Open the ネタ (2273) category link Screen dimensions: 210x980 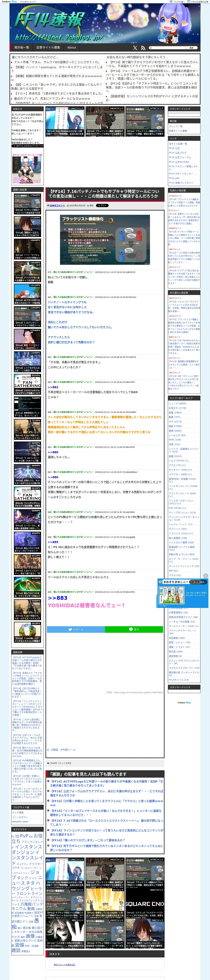coord(175,422)
